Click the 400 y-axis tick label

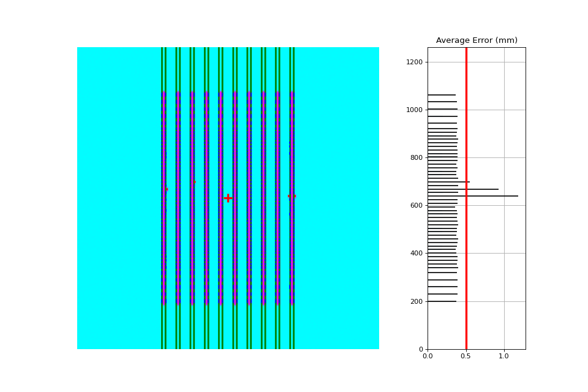[417, 253]
